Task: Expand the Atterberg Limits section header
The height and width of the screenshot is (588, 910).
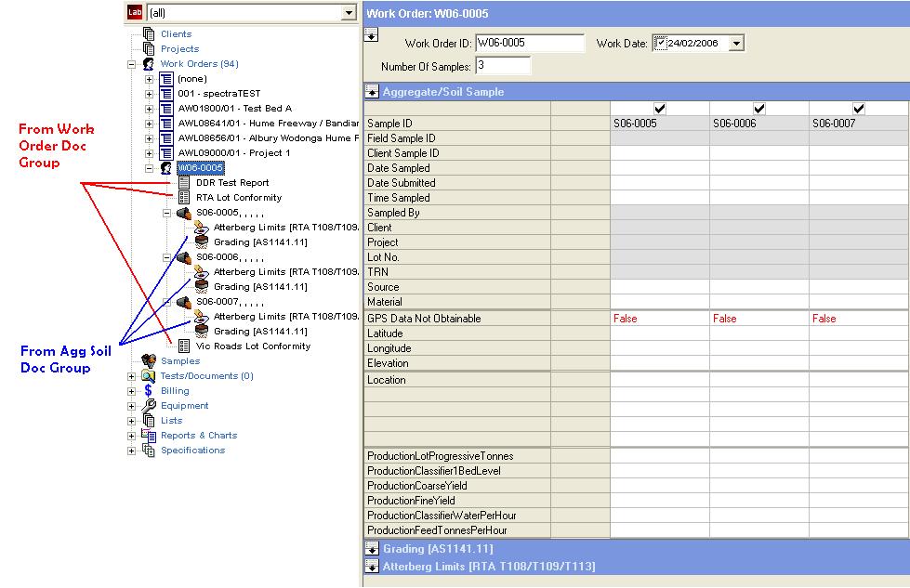Action: pos(372,567)
